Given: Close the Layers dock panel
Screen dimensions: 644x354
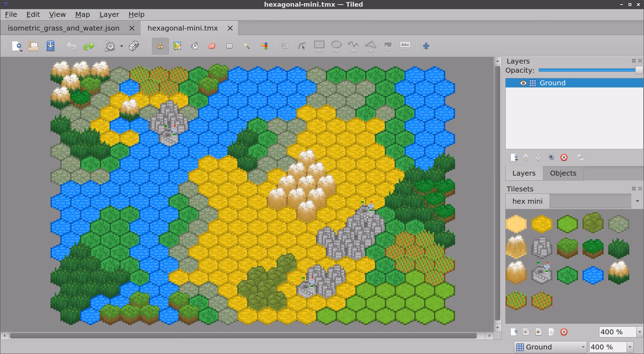Looking at the screenshot, I should click(x=640, y=61).
